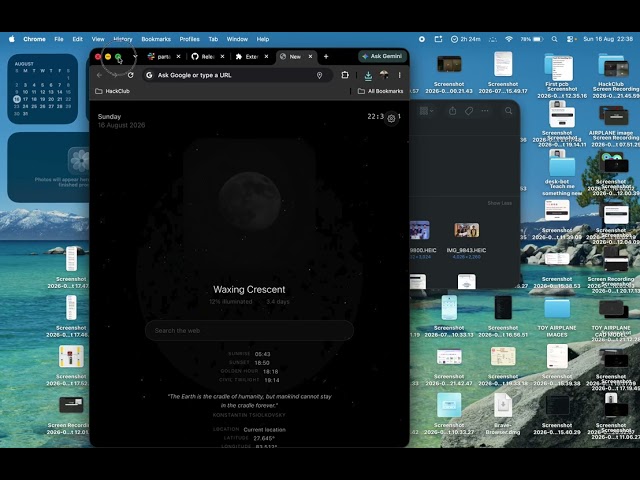Close the GitHub Releases tab
This screenshot has height=480, width=640.
point(222,57)
